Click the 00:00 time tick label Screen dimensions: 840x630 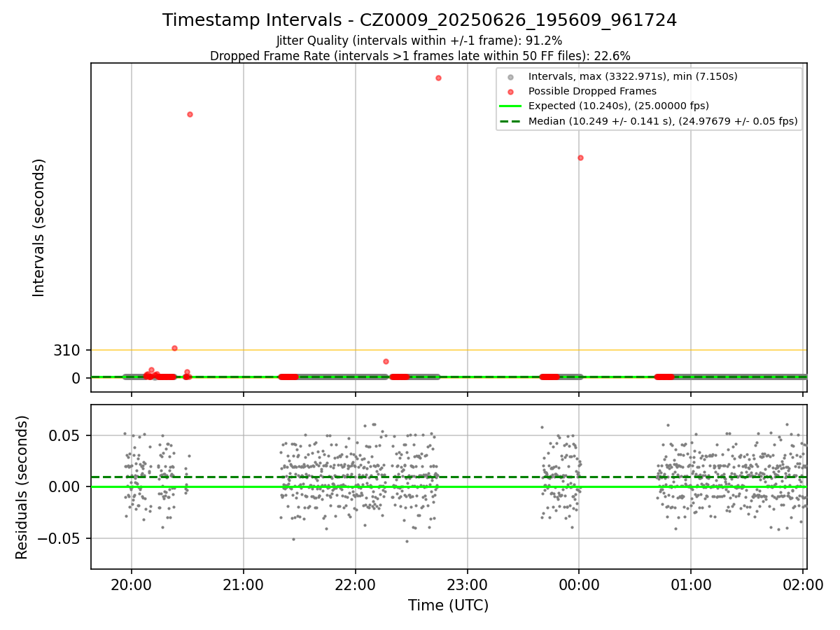pyautogui.click(x=580, y=584)
